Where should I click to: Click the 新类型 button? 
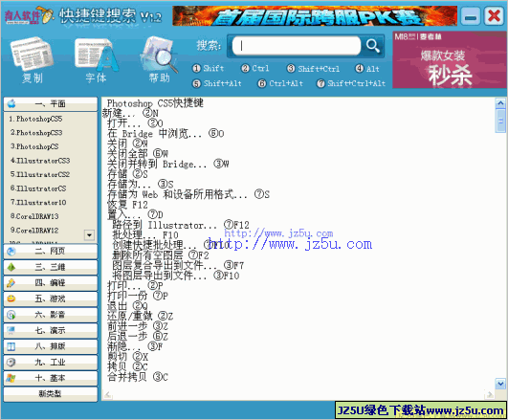click(x=50, y=394)
